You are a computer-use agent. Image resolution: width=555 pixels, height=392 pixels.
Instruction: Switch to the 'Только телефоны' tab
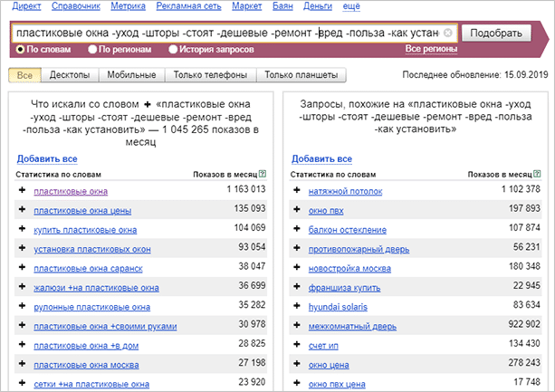point(206,74)
